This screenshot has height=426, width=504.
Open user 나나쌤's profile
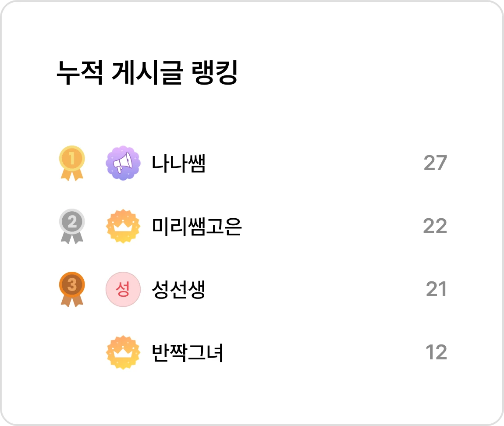click(178, 163)
